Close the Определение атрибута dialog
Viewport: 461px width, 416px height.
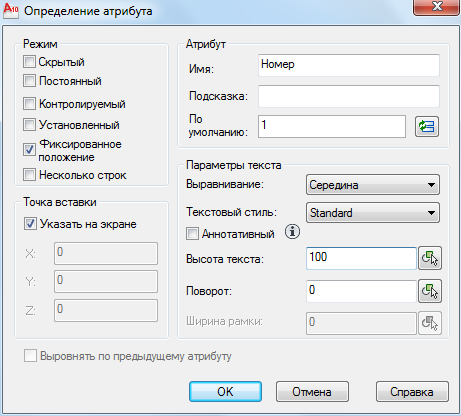tap(437, 7)
